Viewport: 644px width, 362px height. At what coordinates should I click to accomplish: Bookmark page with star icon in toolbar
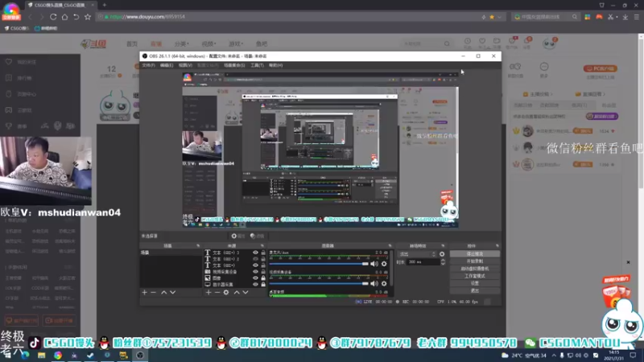coord(88,17)
